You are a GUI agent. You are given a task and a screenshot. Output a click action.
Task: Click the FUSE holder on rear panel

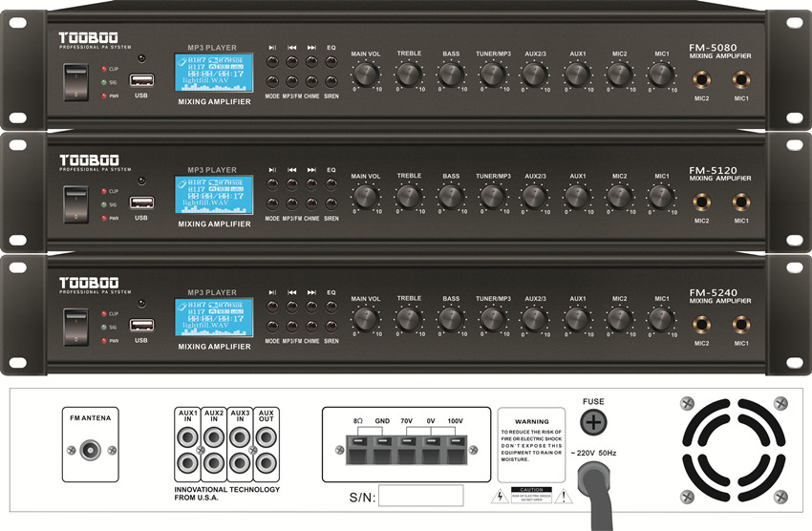click(593, 422)
